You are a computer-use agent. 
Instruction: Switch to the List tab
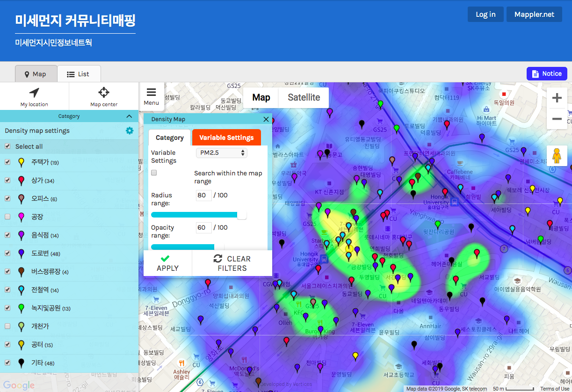coord(79,74)
